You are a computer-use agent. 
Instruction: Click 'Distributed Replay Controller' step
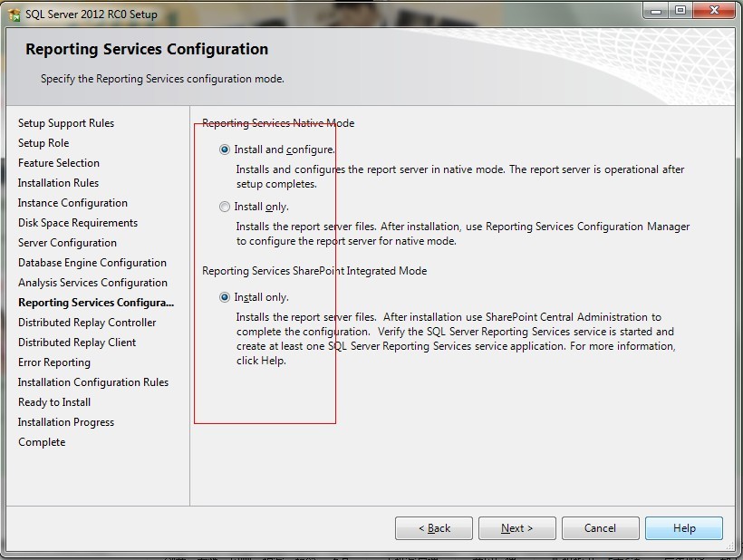(x=87, y=323)
